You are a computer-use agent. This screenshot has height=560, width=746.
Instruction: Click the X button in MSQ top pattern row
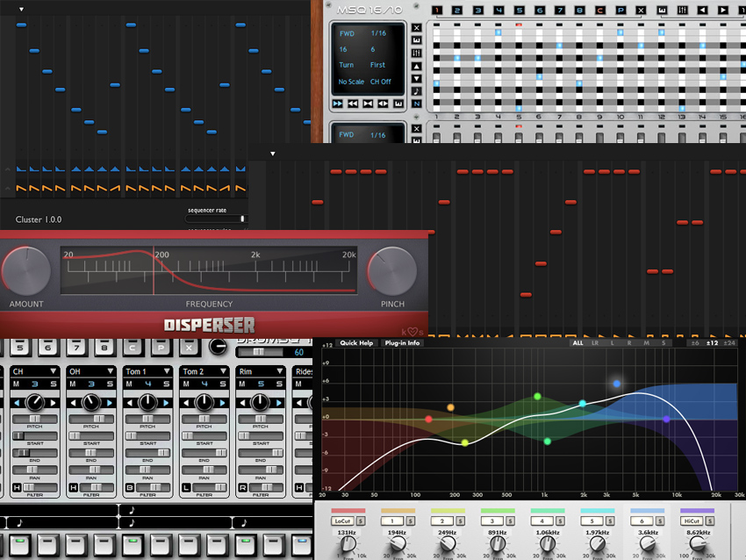pyautogui.click(x=641, y=10)
